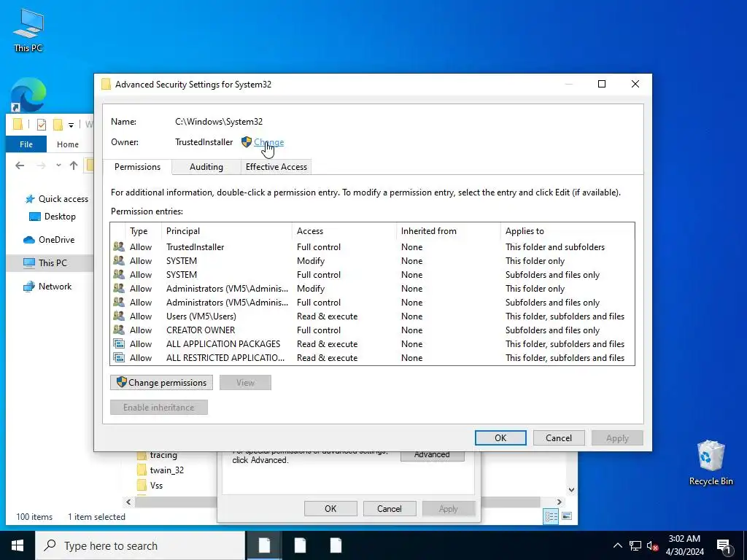The height and width of the screenshot is (560, 747).
Task: Click Cancel in the Properties dialog
Action: click(390, 508)
